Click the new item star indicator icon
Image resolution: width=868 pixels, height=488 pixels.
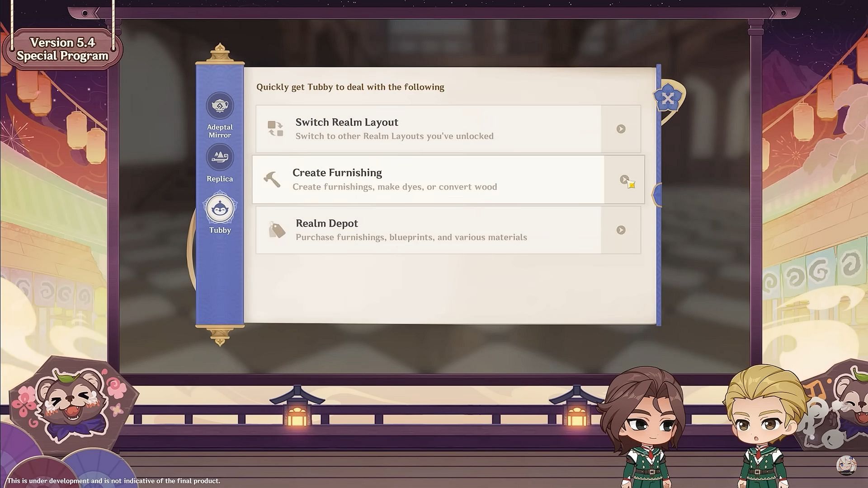pyautogui.click(x=630, y=183)
